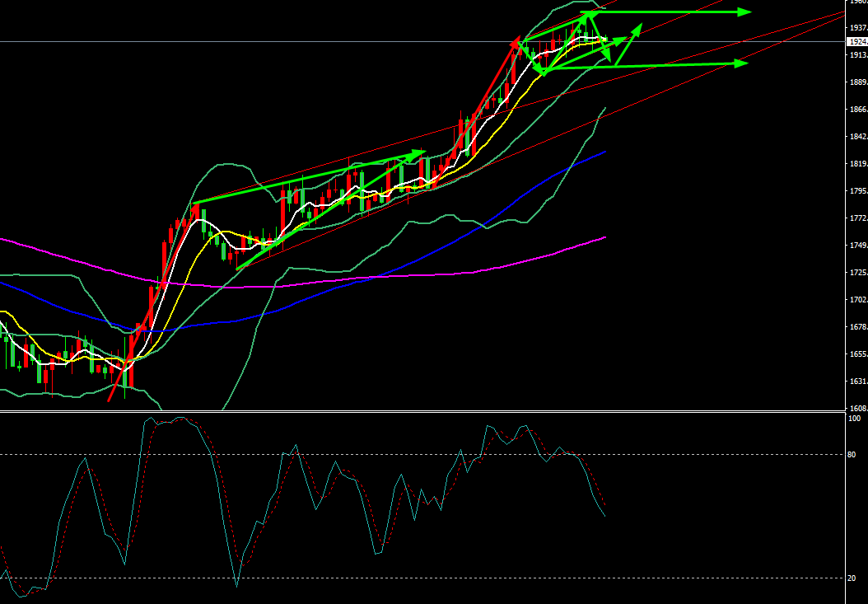Select the mid-chart green arrowhead near 1819
The image size is (868, 604).
pos(420,152)
